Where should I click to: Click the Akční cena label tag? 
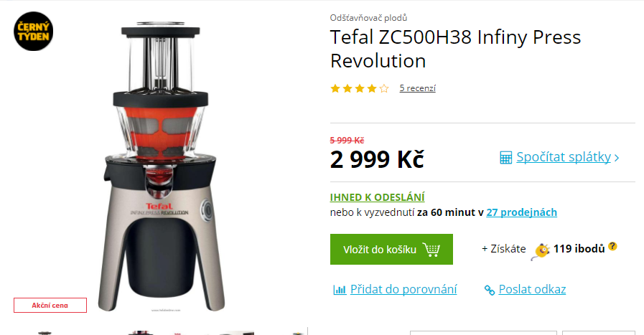pyautogui.click(x=50, y=306)
